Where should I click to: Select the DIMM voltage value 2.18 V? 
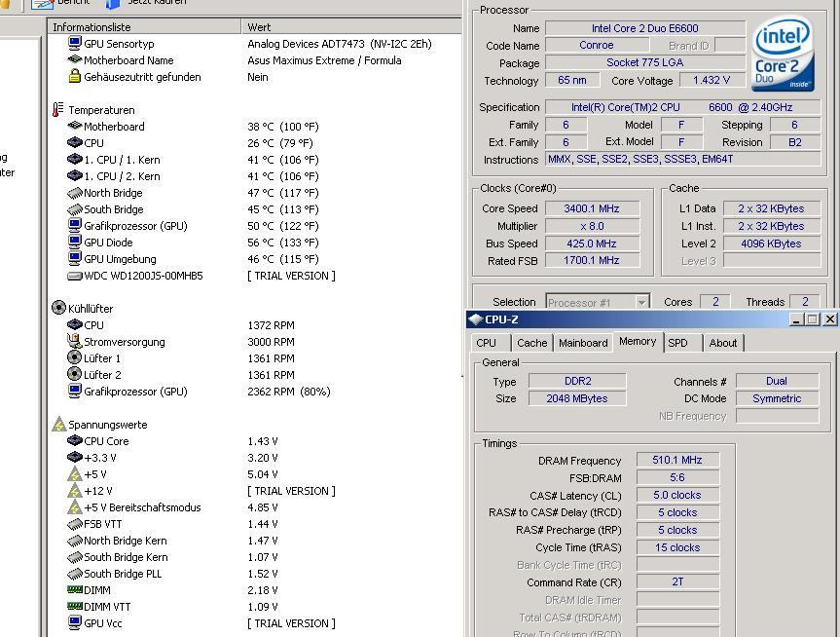coord(263,590)
